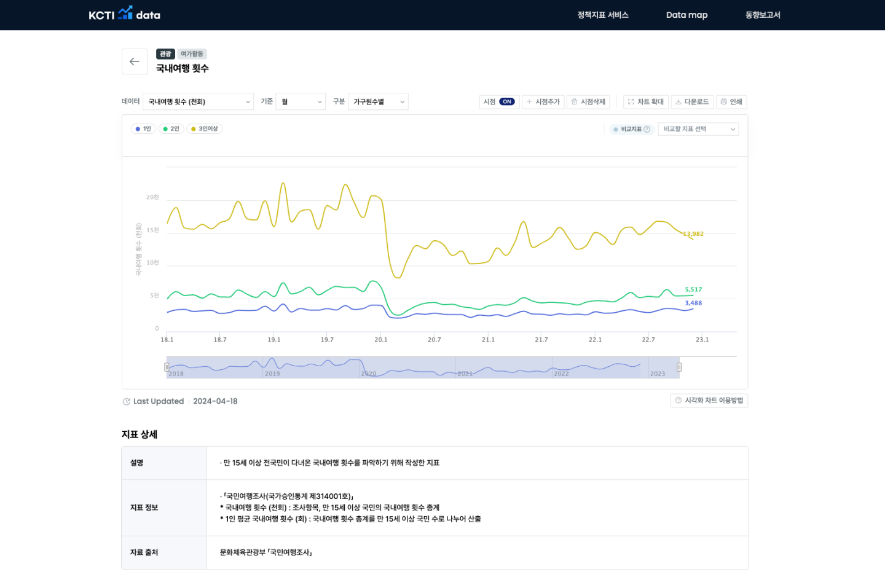Print the chart with 인쇄
The height and width of the screenshot is (588, 885).
click(731, 102)
